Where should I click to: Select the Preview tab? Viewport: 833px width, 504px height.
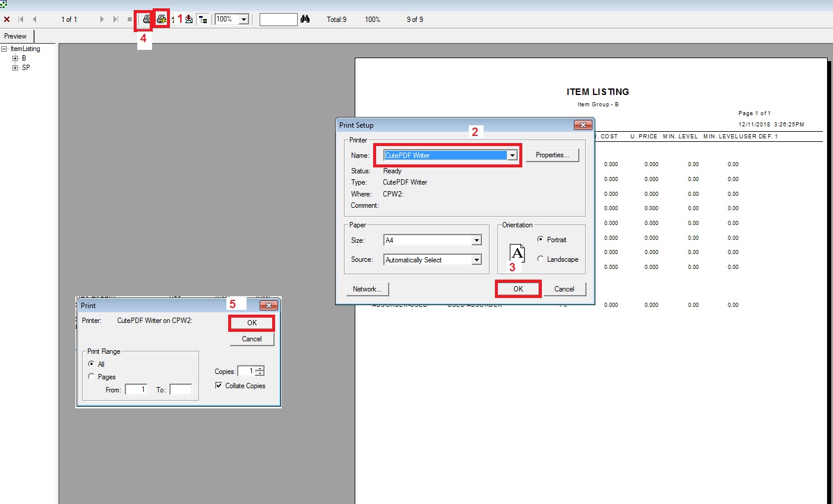coord(16,36)
